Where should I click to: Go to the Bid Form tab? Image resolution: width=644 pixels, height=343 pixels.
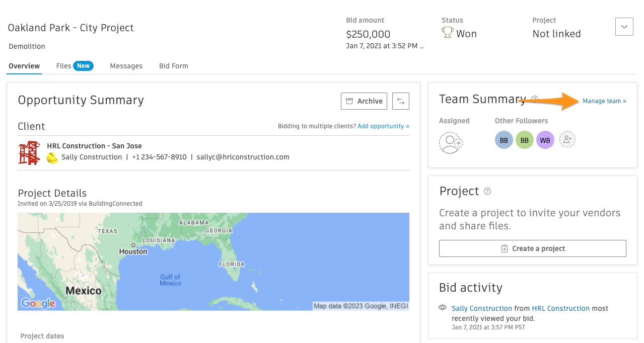coord(173,66)
